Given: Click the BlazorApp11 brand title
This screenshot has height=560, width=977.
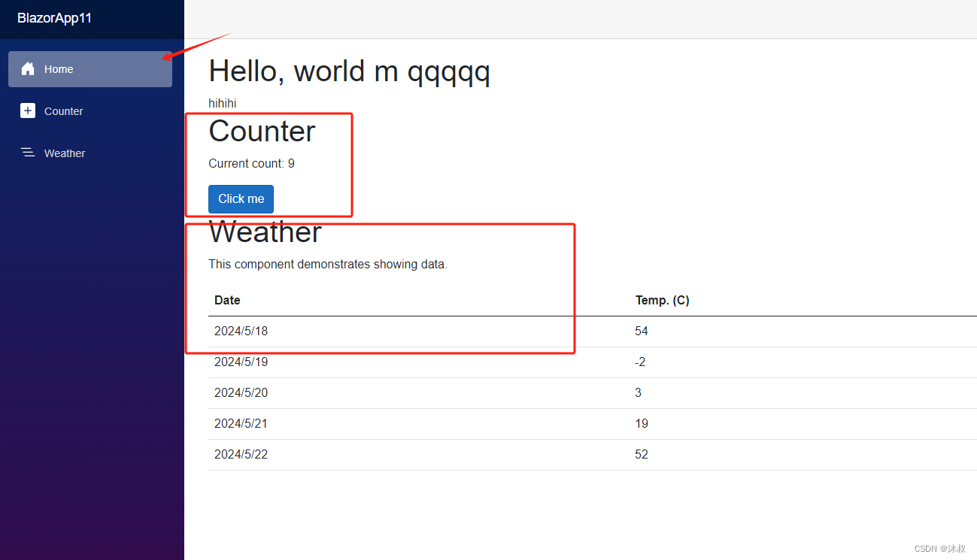Looking at the screenshot, I should 56,18.
